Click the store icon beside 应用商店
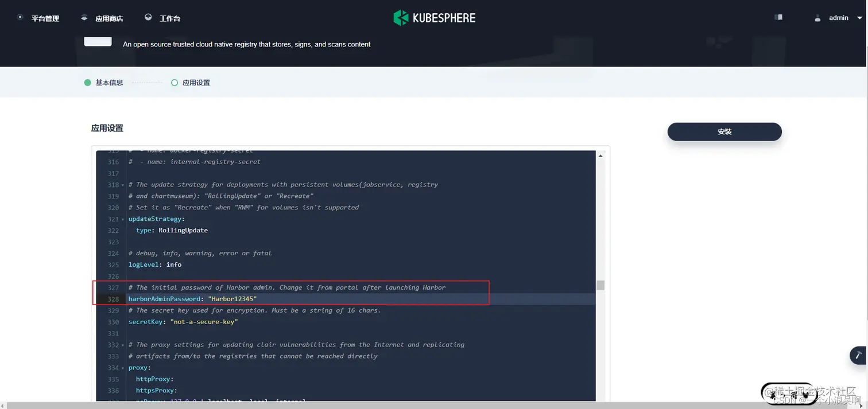The height and width of the screenshot is (409, 868). [84, 18]
